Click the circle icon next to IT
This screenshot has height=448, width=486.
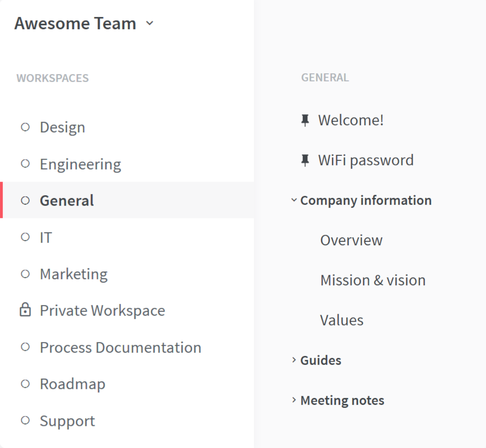click(x=25, y=237)
